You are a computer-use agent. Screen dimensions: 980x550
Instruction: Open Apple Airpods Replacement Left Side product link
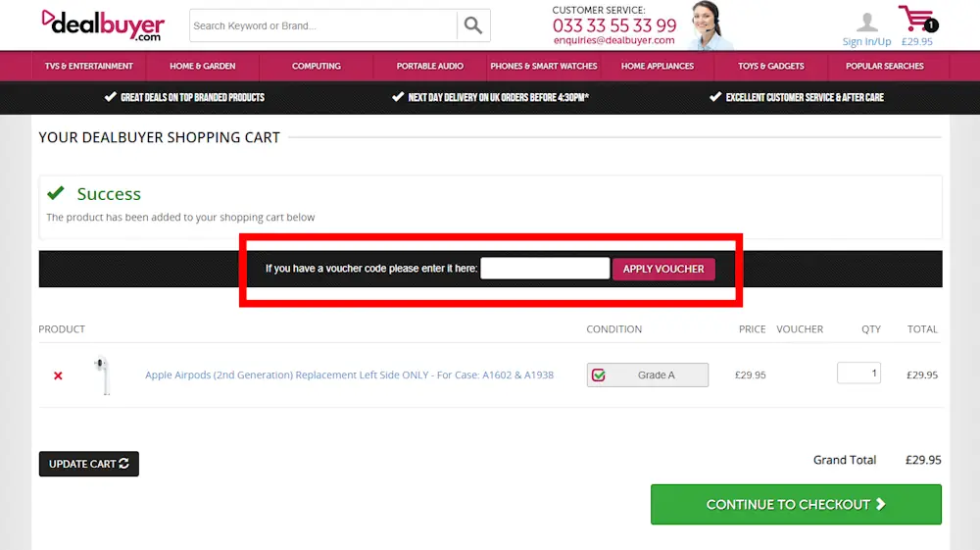[350, 375]
